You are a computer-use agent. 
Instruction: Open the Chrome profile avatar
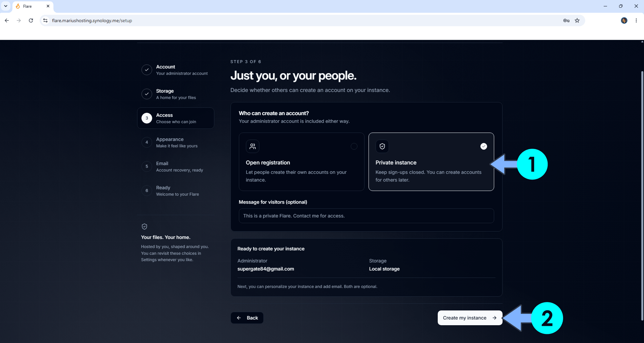pos(624,20)
